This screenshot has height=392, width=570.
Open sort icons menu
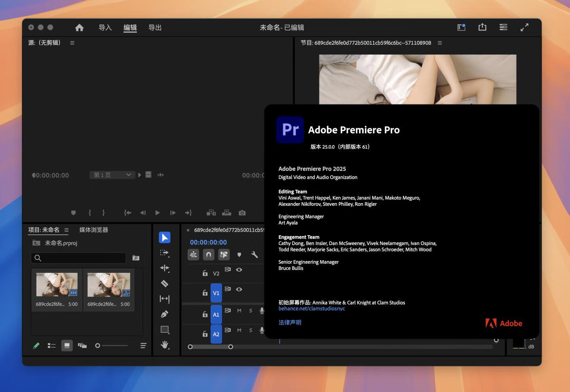pyautogui.click(x=143, y=346)
